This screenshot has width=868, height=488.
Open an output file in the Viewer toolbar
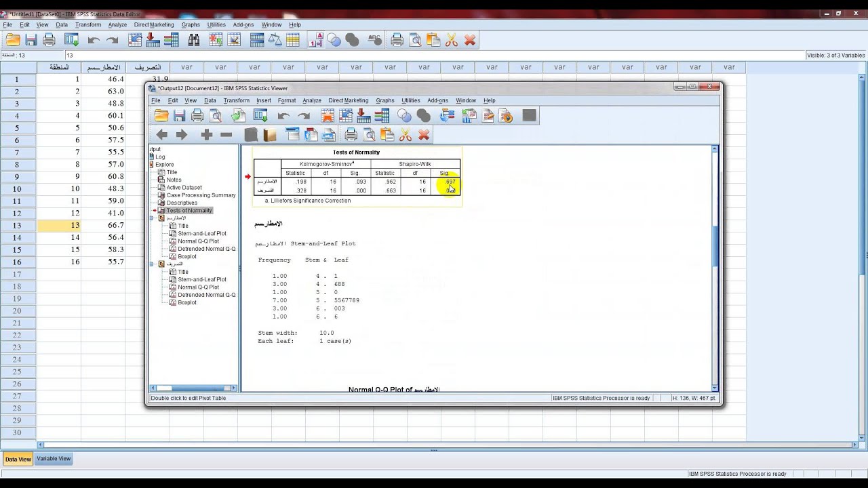(161, 116)
